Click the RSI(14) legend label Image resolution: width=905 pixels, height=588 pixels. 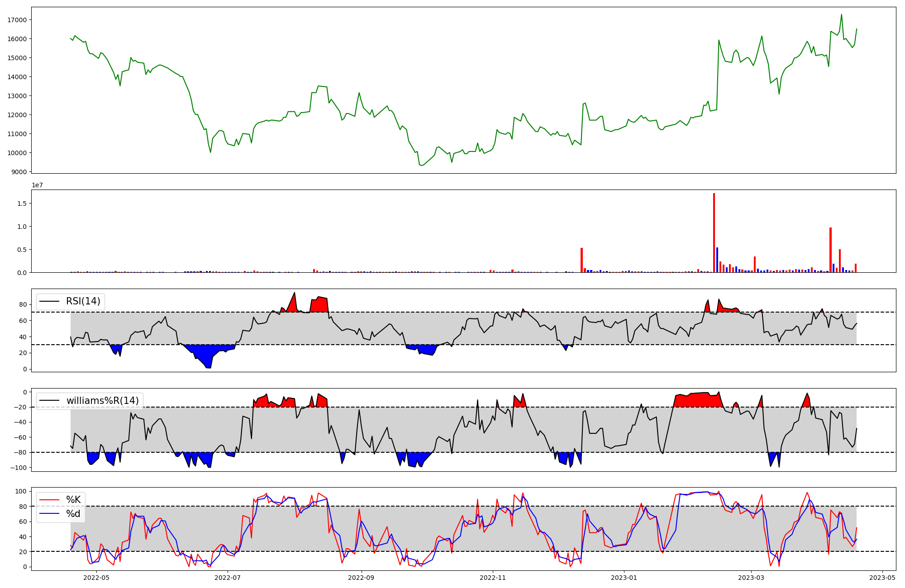(x=83, y=301)
